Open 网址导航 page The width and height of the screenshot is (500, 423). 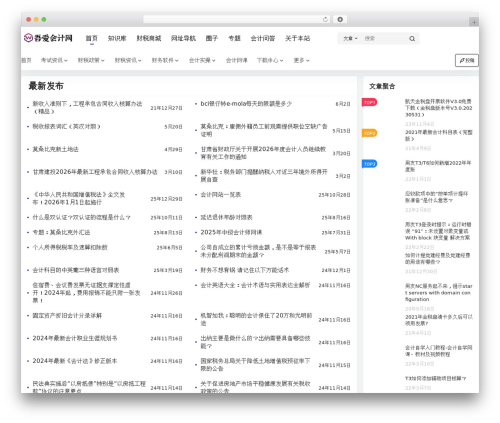click(x=183, y=38)
